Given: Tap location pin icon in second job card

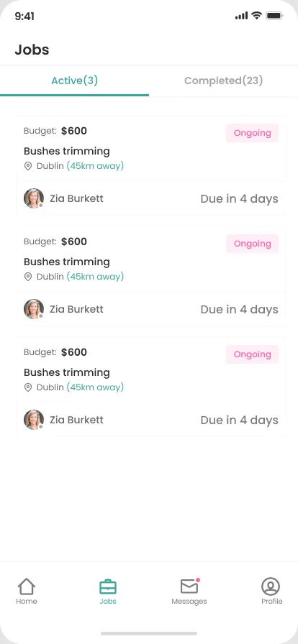Looking at the screenshot, I should click(x=28, y=277).
